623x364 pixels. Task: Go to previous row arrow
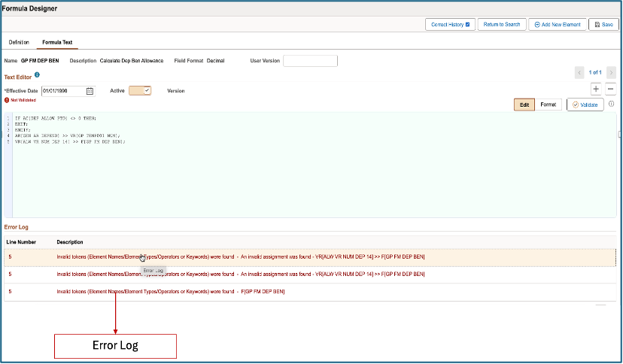click(x=579, y=72)
